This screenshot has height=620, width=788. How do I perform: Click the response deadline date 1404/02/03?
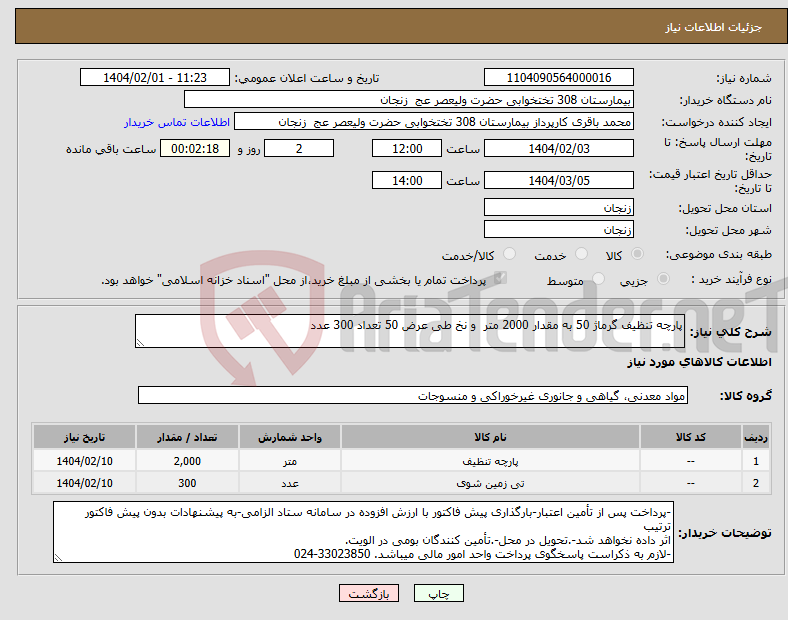[558, 148]
